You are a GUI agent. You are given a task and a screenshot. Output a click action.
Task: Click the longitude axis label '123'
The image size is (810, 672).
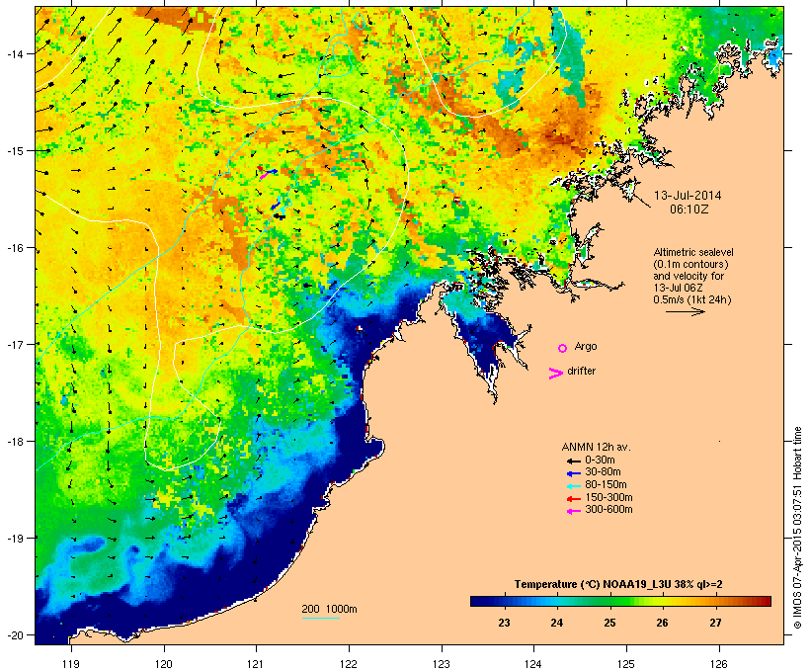442,663
